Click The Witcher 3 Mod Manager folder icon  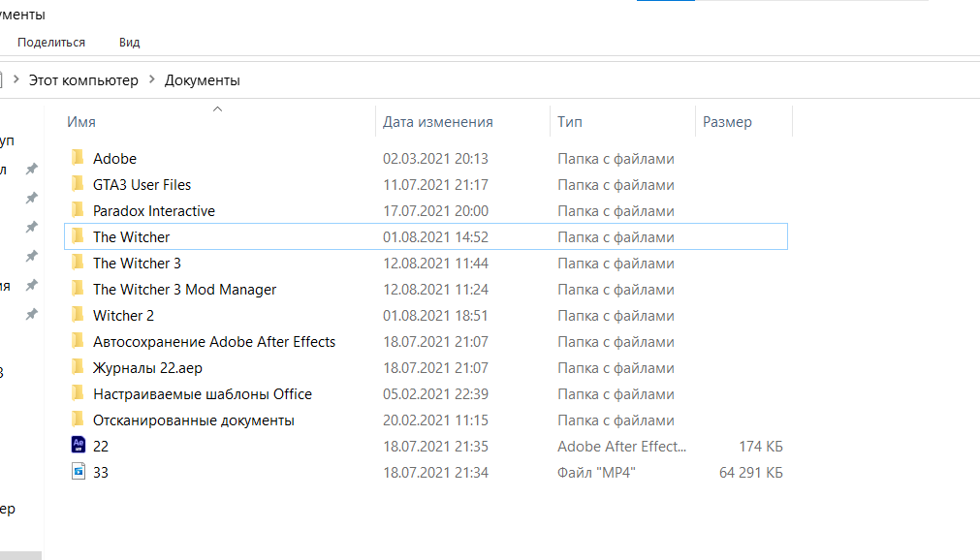[x=78, y=289]
